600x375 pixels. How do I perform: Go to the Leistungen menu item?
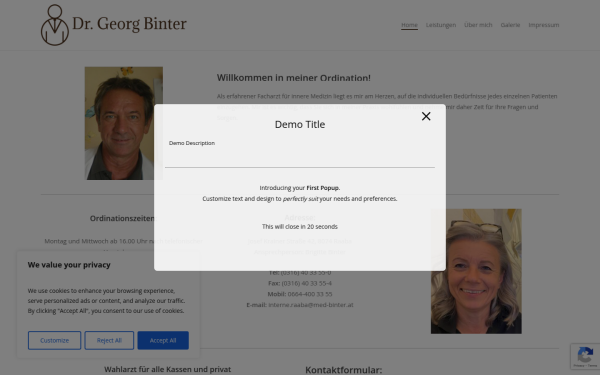pos(441,25)
